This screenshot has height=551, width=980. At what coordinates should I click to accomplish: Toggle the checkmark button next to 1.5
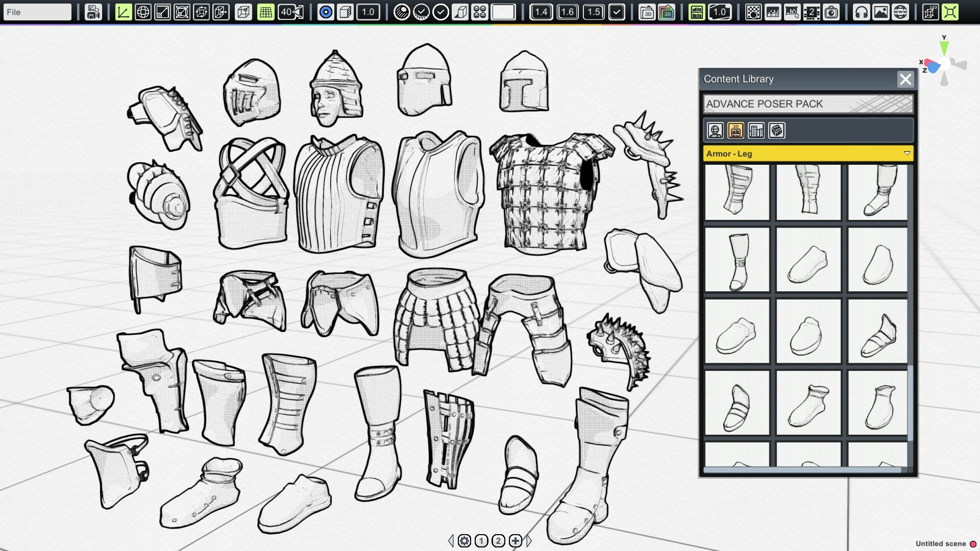click(617, 12)
